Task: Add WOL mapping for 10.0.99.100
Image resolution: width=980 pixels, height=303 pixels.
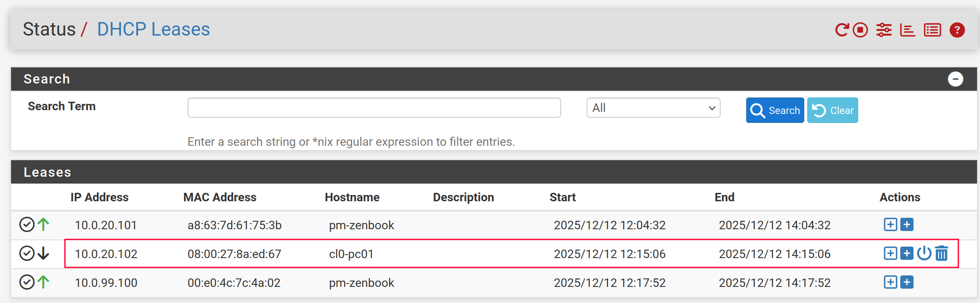Action: coord(907,282)
